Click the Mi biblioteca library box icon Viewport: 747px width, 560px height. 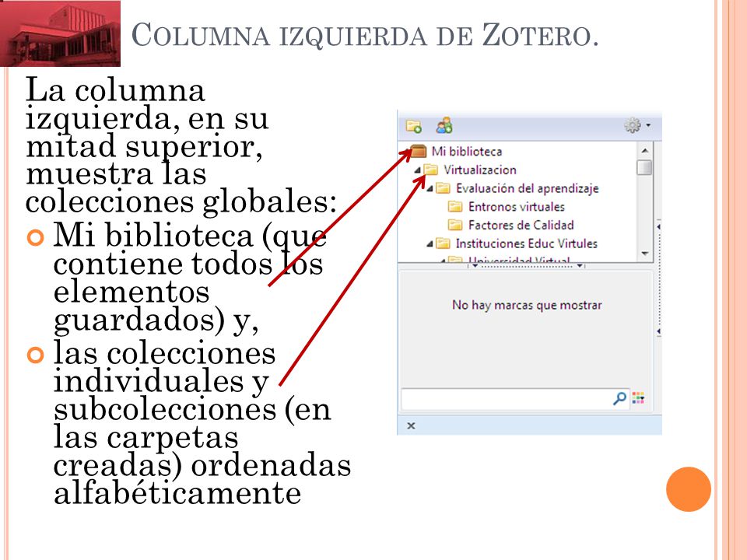(x=418, y=151)
